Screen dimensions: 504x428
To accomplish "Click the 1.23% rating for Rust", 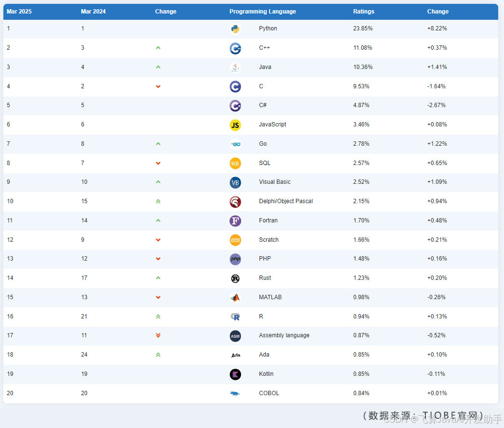I will tap(361, 278).
